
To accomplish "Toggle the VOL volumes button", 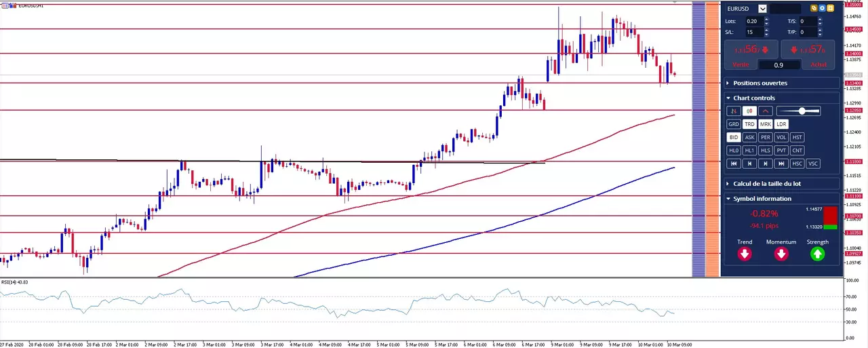I will click(781, 137).
